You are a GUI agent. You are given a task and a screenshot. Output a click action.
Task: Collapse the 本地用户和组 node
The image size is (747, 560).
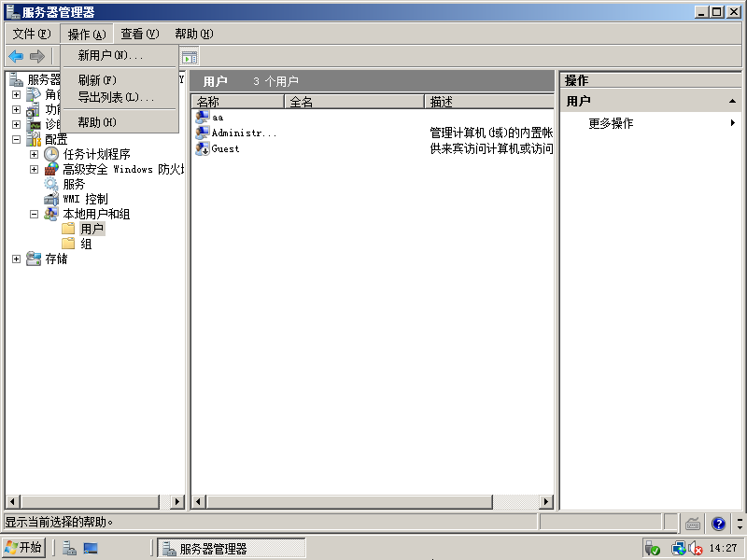coord(34,214)
